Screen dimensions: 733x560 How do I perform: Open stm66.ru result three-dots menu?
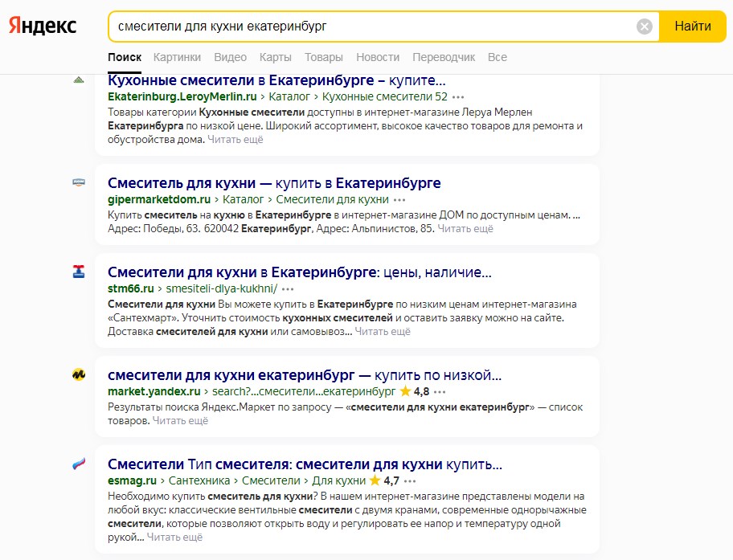(288, 289)
